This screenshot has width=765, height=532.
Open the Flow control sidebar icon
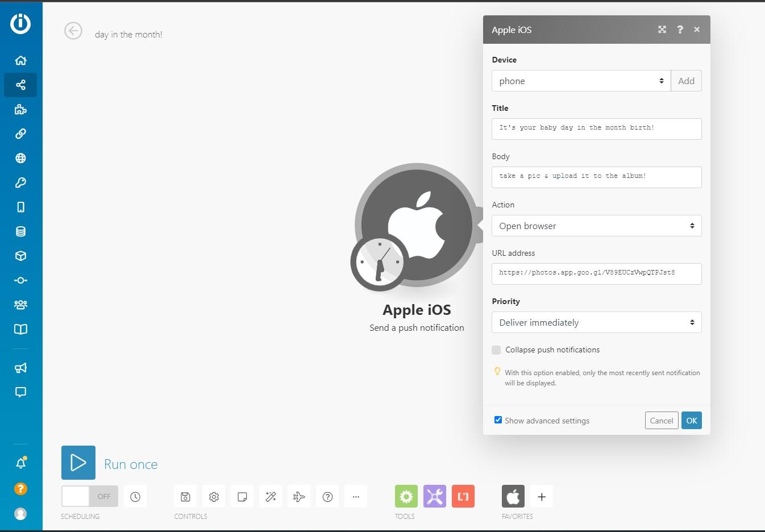tap(20, 280)
